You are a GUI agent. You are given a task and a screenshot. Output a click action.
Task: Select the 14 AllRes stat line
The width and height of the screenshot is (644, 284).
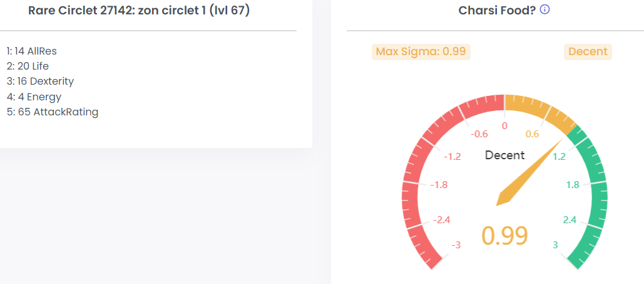click(32, 51)
